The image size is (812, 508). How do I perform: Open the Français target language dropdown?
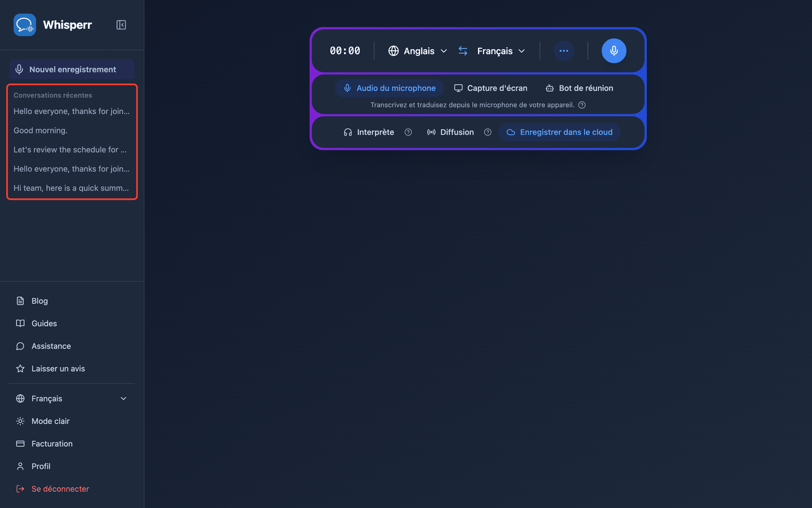pyautogui.click(x=501, y=51)
